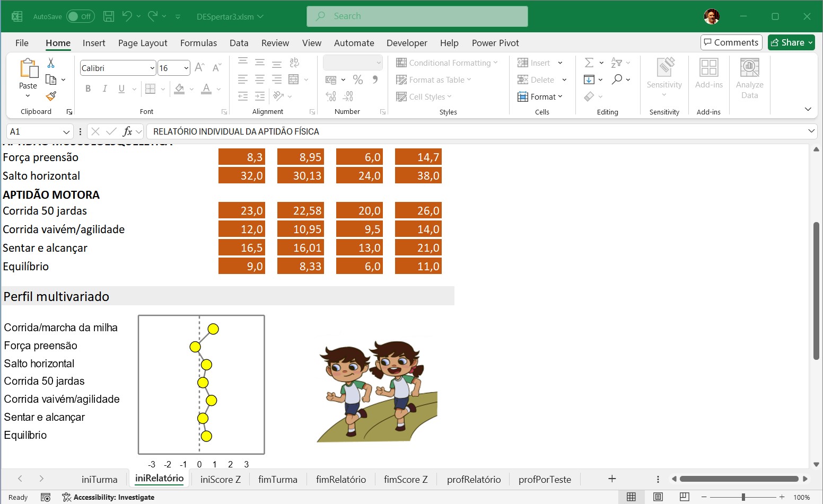Image resolution: width=823 pixels, height=504 pixels.
Task: Click the Orientation text-angle icon
Action: pyautogui.click(x=278, y=96)
